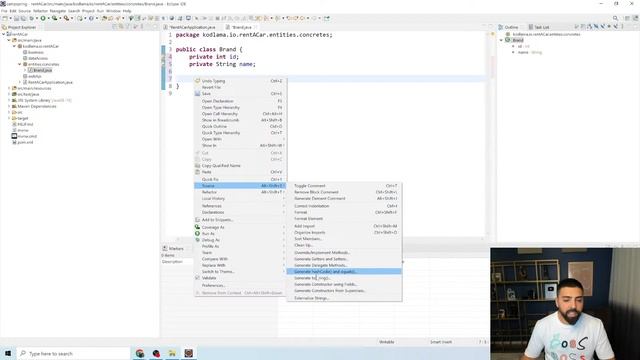Expand Maven Dependencies node
This screenshot has height=360, width=640.
pos(9,106)
